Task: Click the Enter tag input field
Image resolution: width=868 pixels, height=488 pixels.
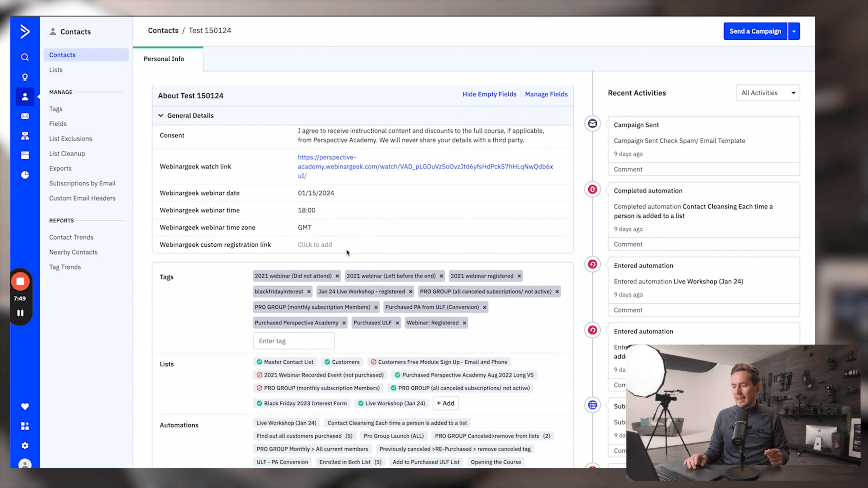Action: tap(294, 341)
